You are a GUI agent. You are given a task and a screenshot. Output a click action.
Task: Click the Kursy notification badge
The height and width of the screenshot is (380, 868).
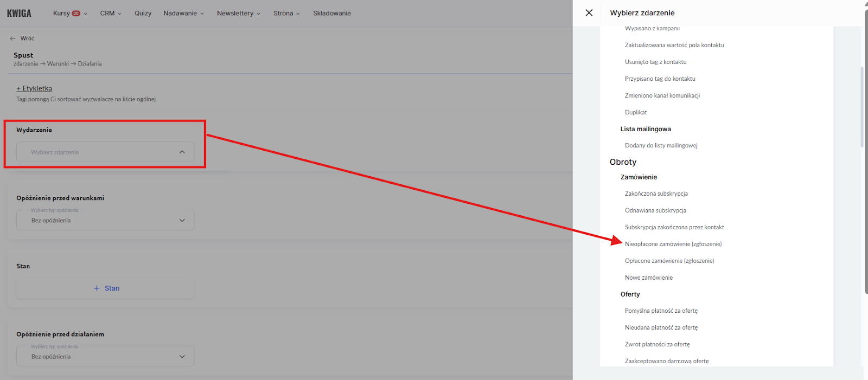pyautogui.click(x=76, y=14)
